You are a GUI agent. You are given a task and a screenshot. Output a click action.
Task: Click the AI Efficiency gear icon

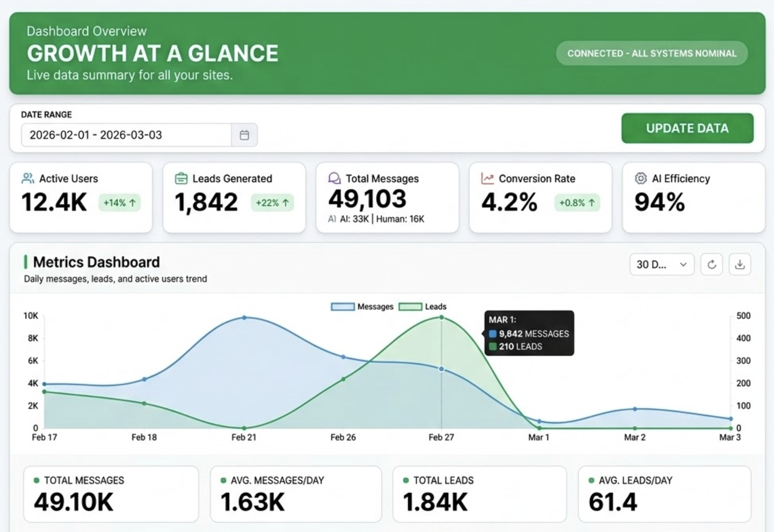(x=640, y=179)
